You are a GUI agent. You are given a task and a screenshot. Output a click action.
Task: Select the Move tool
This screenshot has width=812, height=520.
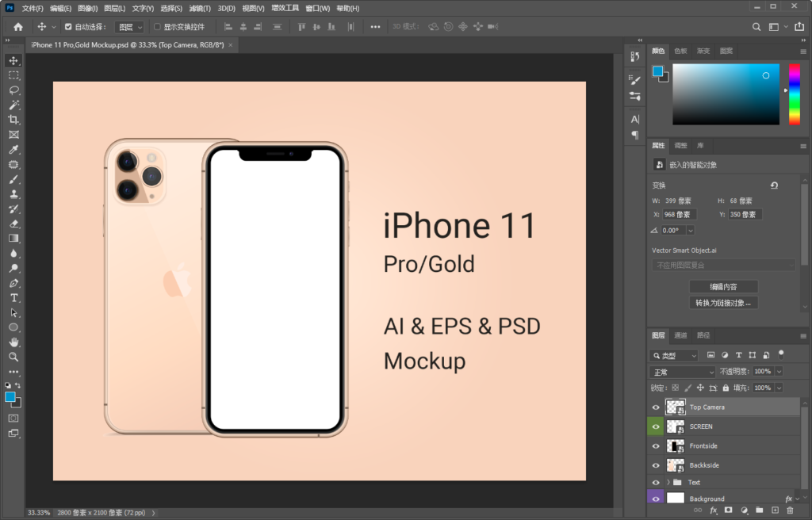click(13, 60)
